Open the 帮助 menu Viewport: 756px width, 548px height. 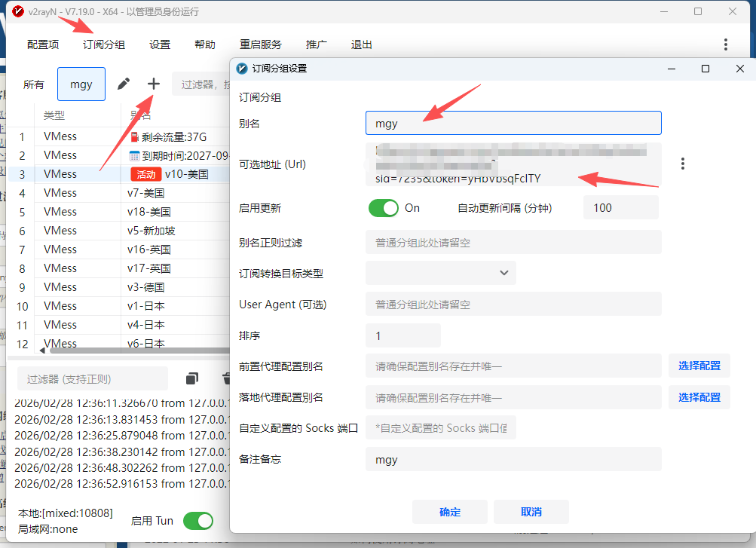point(205,44)
